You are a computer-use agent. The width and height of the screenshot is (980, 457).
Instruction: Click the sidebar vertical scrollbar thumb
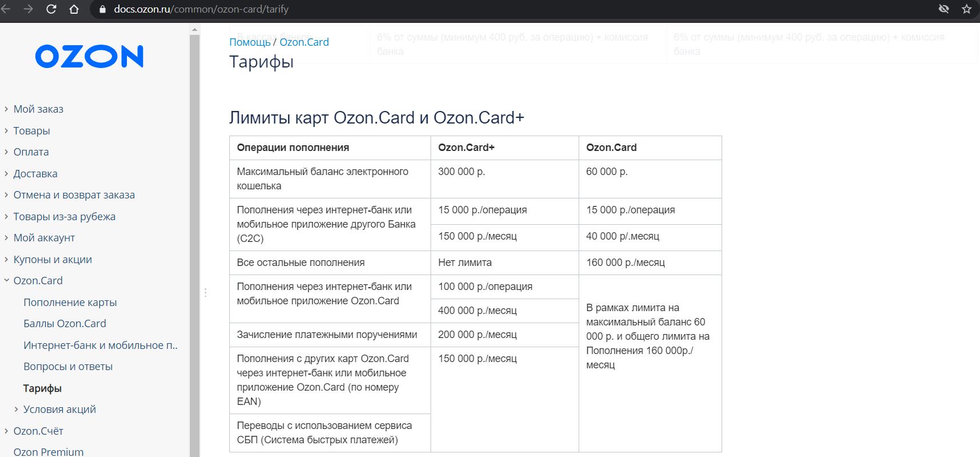tap(194, 246)
